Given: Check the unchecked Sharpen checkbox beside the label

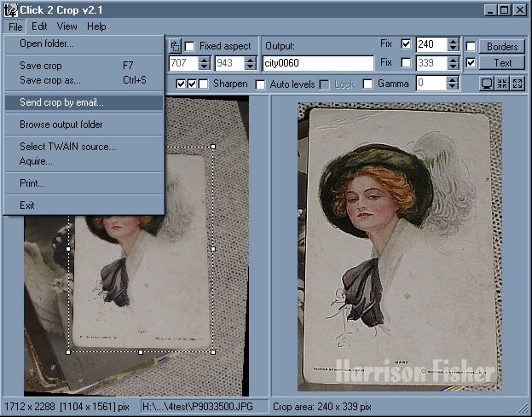Looking at the screenshot, I should [x=203, y=84].
